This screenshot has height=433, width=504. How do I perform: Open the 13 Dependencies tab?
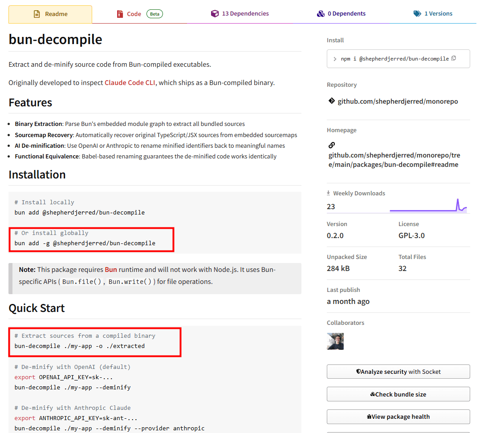click(245, 14)
